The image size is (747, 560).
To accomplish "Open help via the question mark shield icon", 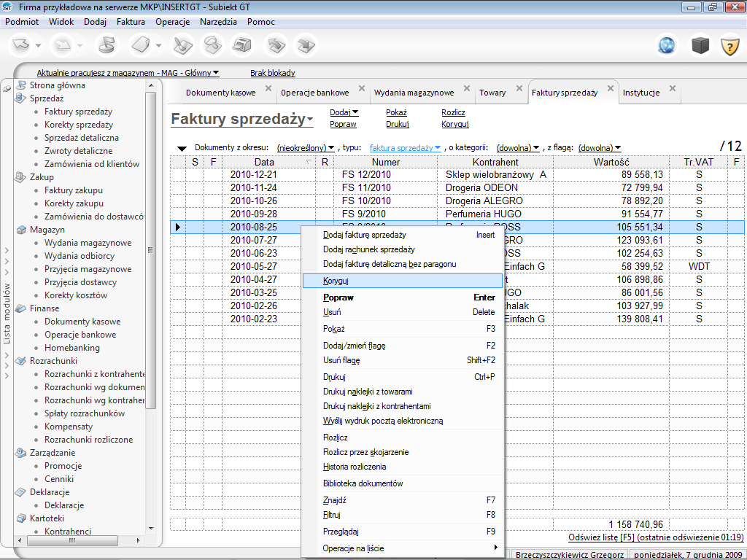I will tap(729, 46).
